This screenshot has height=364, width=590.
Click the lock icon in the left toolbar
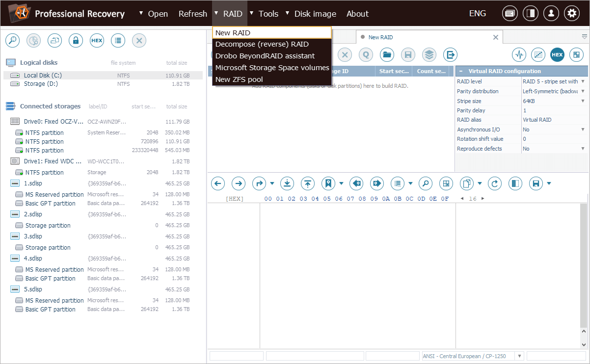pos(76,41)
